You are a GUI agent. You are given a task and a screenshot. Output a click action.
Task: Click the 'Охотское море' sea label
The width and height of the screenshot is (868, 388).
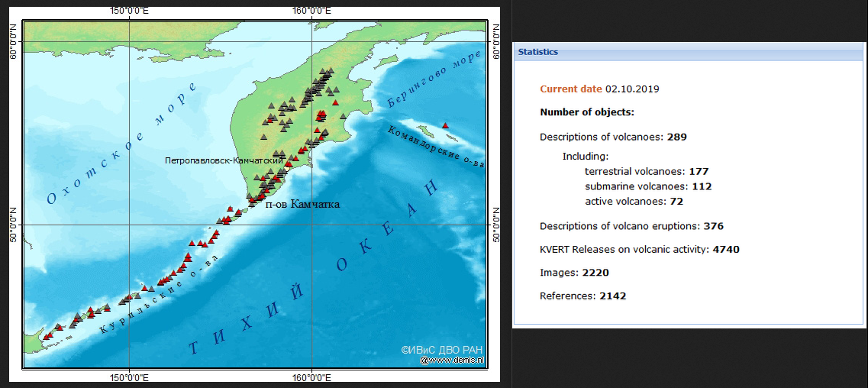[122, 144]
